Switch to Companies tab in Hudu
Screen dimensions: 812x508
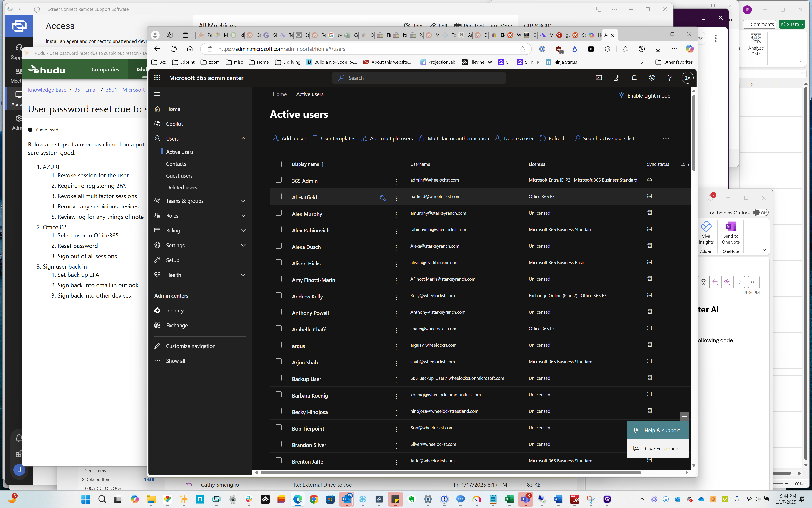(105, 69)
